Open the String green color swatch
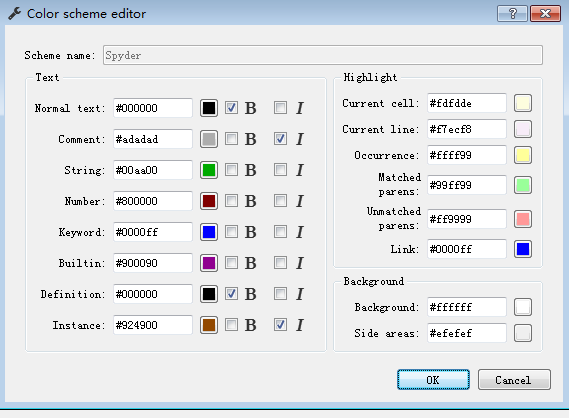The width and height of the screenshot is (569, 418). pyautogui.click(x=209, y=170)
